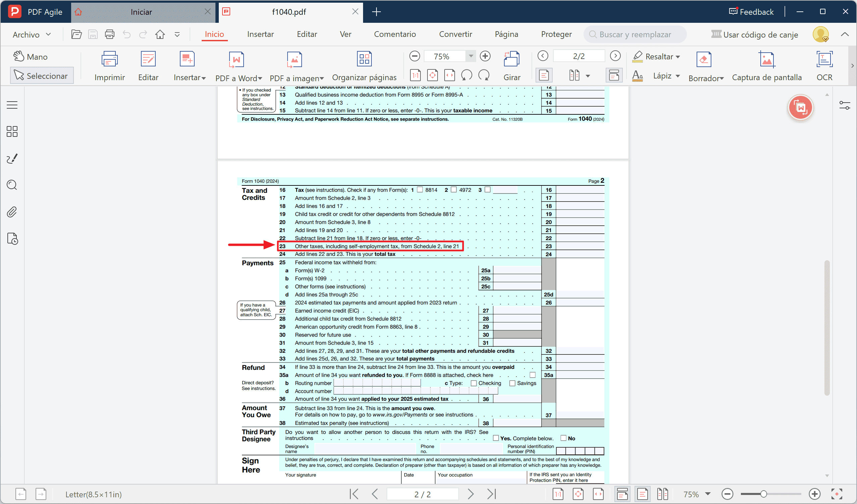The image size is (857, 504).
Task: Open the Convertir tab
Action: (455, 34)
